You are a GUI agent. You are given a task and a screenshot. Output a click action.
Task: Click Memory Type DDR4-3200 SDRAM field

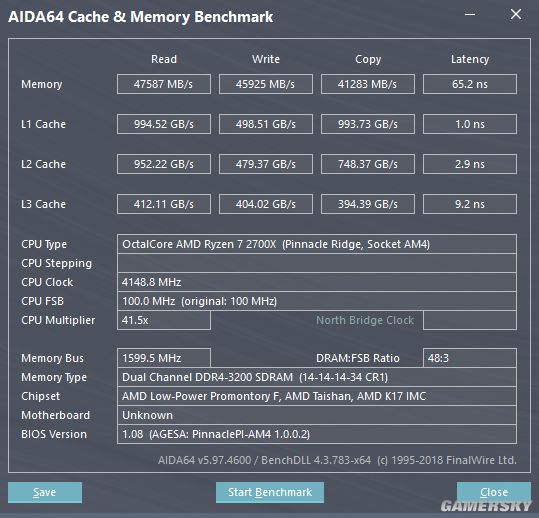coord(317,377)
